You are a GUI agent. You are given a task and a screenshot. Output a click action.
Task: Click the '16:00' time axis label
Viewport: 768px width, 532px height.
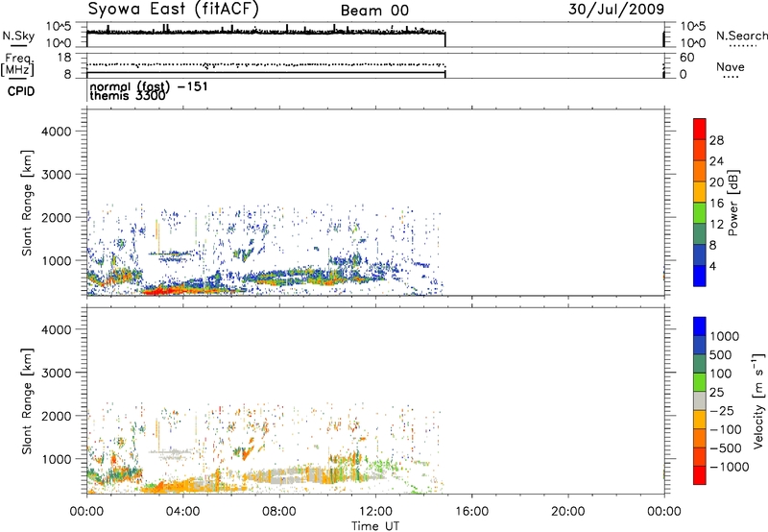click(x=471, y=512)
